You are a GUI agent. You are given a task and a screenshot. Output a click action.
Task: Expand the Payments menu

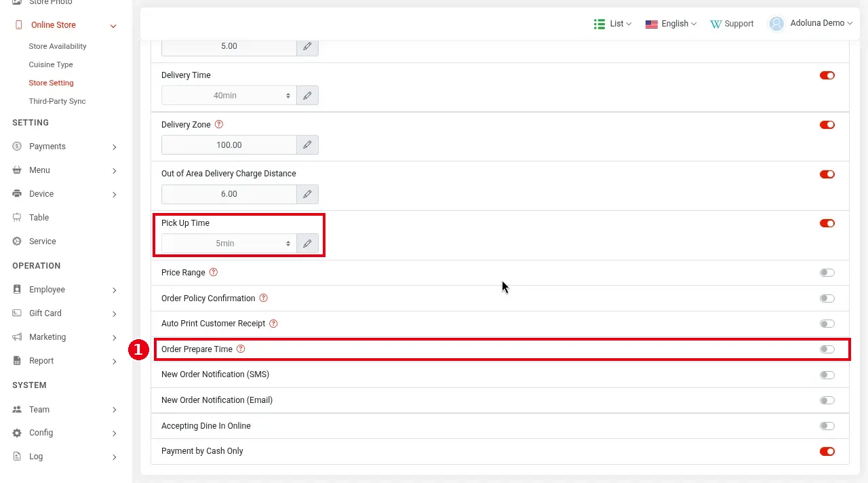tap(114, 147)
